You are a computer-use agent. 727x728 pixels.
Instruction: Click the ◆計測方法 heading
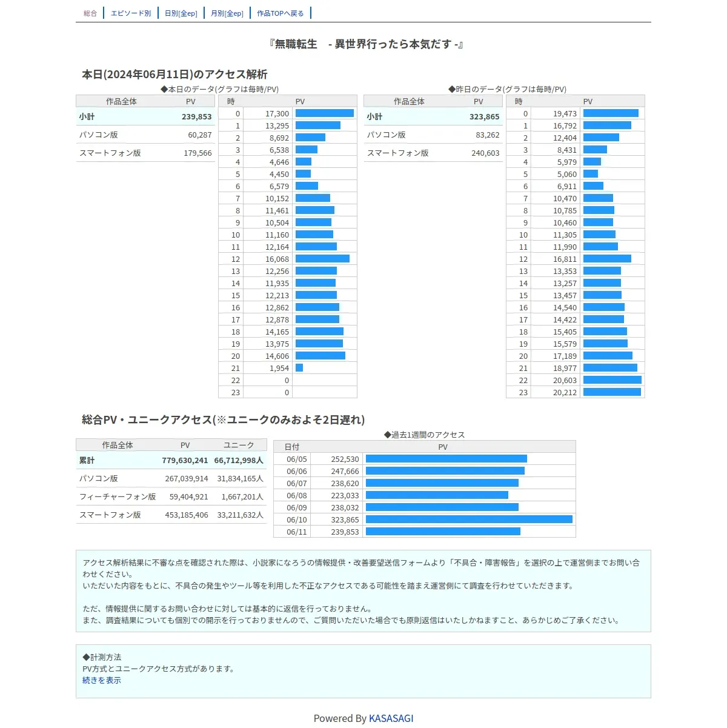coord(102,657)
